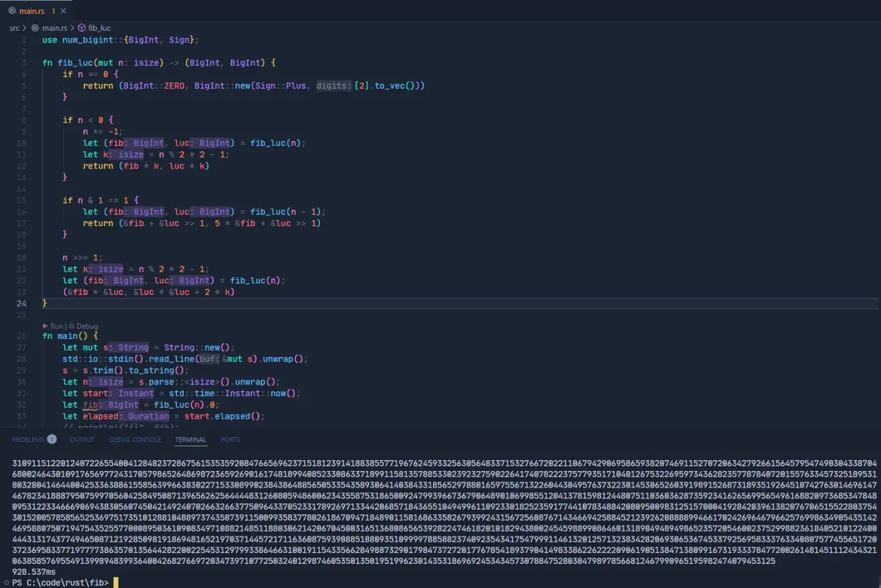Click 'BigInt::ZERO' on line 5
The image size is (881, 588).
[154, 86]
